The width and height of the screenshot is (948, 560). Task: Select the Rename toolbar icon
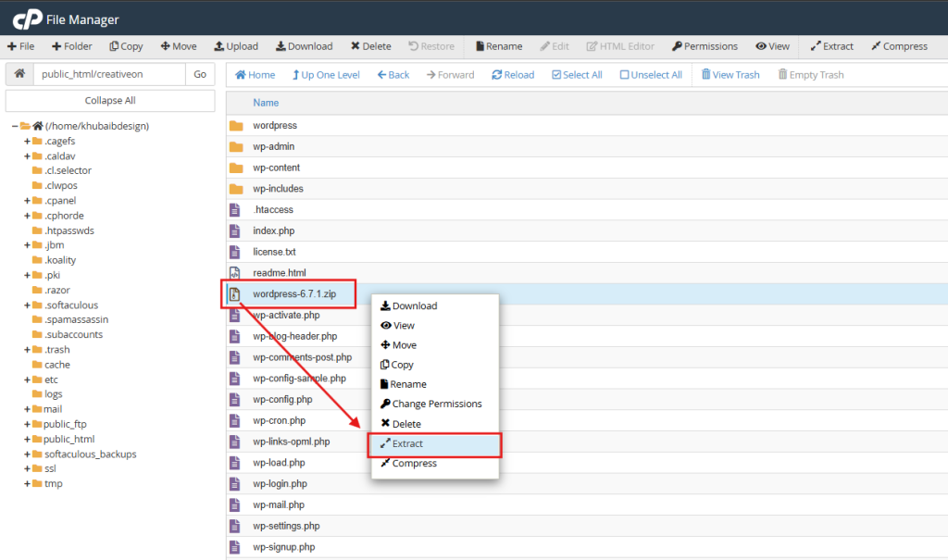coord(498,45)
